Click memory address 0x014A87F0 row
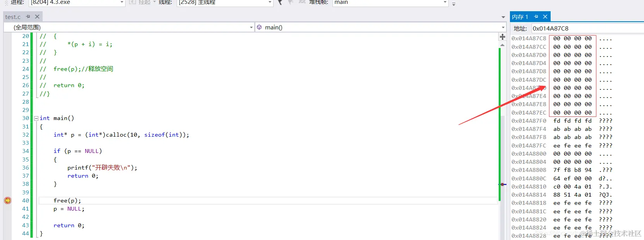Image resolution: width=644 pixels, height=240 pixels. [529, 121]
